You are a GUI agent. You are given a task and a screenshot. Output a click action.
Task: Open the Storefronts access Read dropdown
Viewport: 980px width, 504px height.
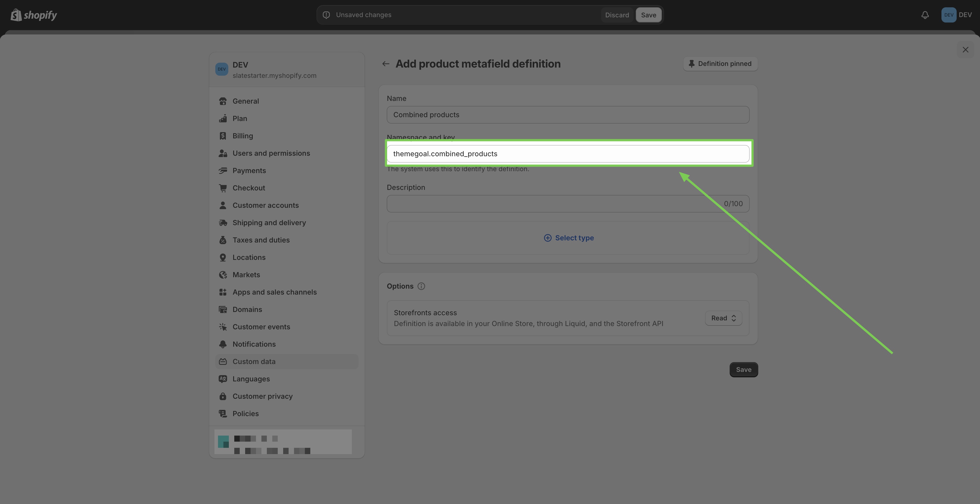(x=723, y=318)
